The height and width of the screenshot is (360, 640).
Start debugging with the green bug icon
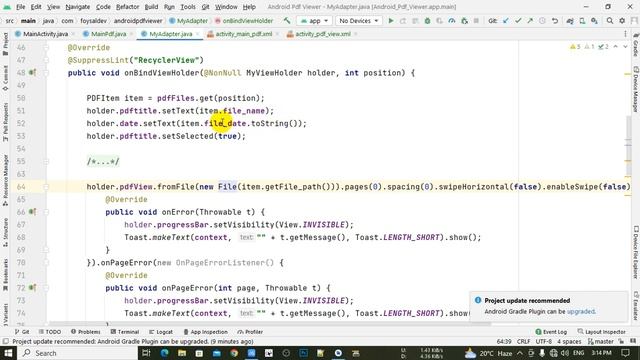click(427, 20)
